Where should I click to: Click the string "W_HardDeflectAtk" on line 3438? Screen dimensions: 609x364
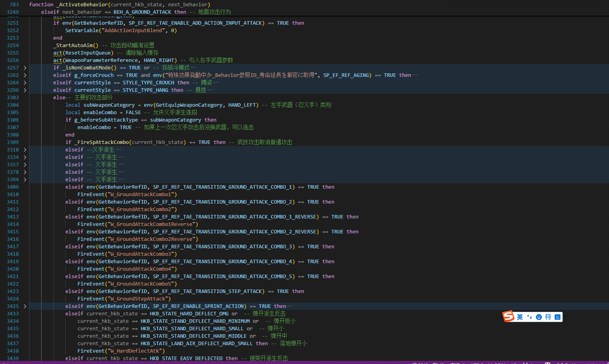tap(136, 351)
